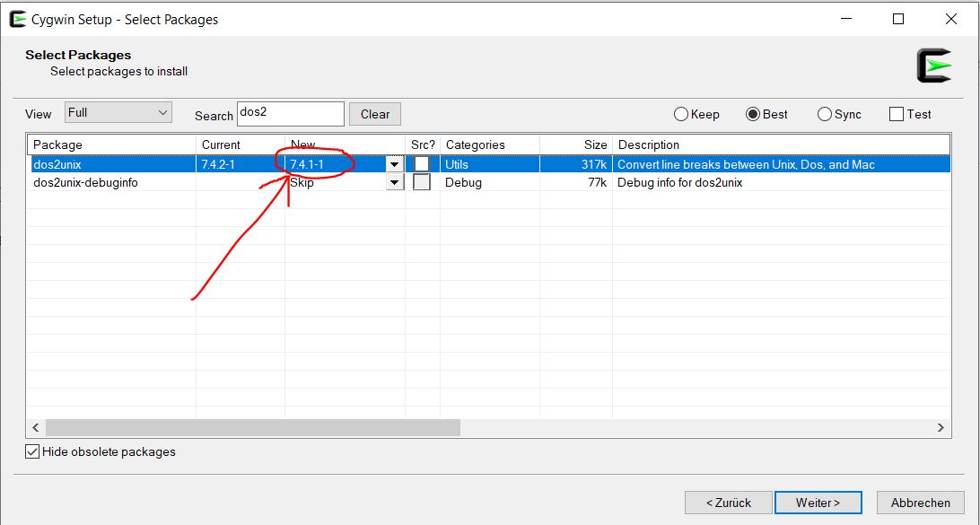The image size is (980, 525).
Task: Click the Abbrechen cancel button
Action: (921, 503)
